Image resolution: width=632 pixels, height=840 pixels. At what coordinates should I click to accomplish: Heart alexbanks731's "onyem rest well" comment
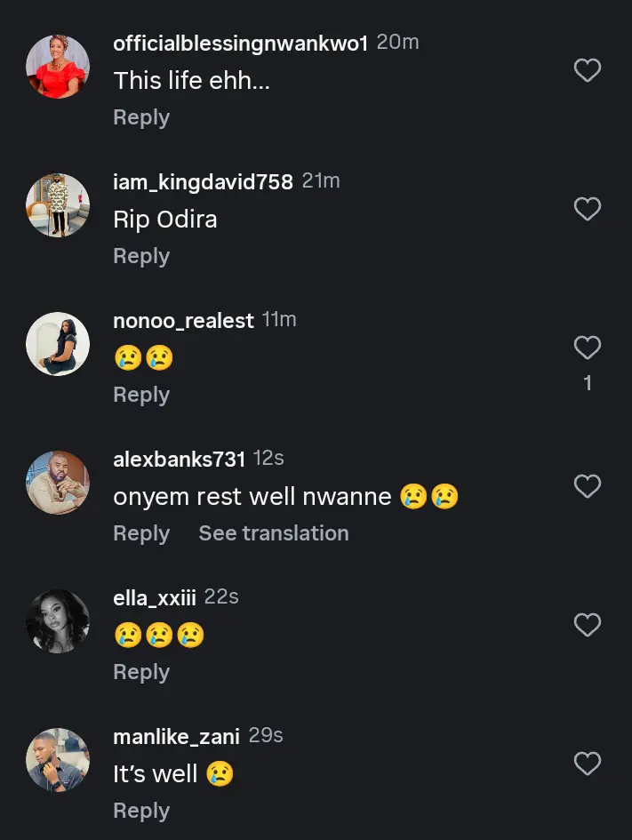(587, 486)
